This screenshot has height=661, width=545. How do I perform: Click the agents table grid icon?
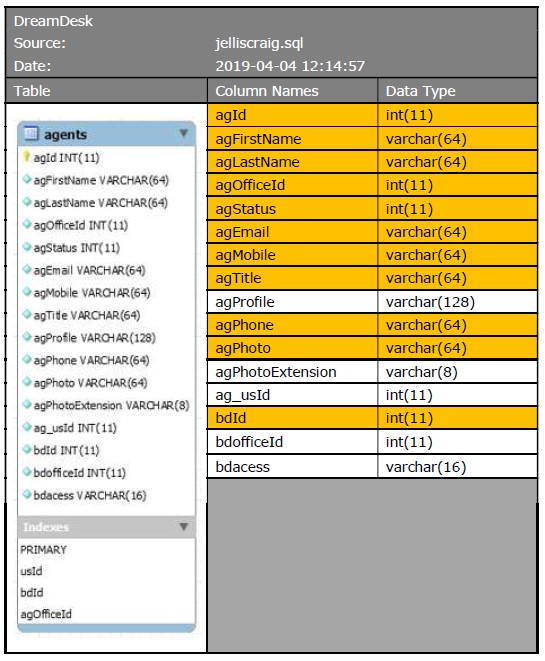tap(31, 134)
